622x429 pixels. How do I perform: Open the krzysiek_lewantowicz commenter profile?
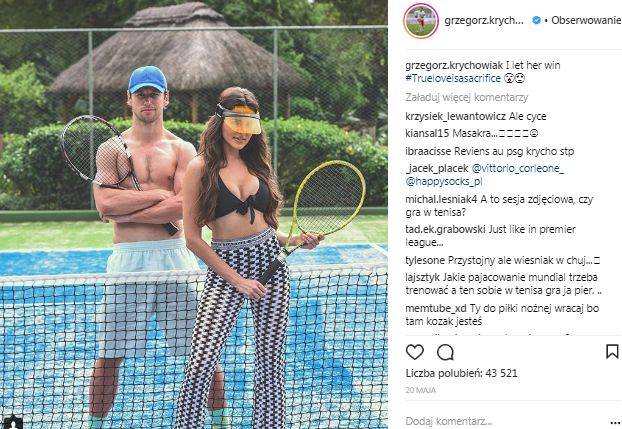point(455,116)
